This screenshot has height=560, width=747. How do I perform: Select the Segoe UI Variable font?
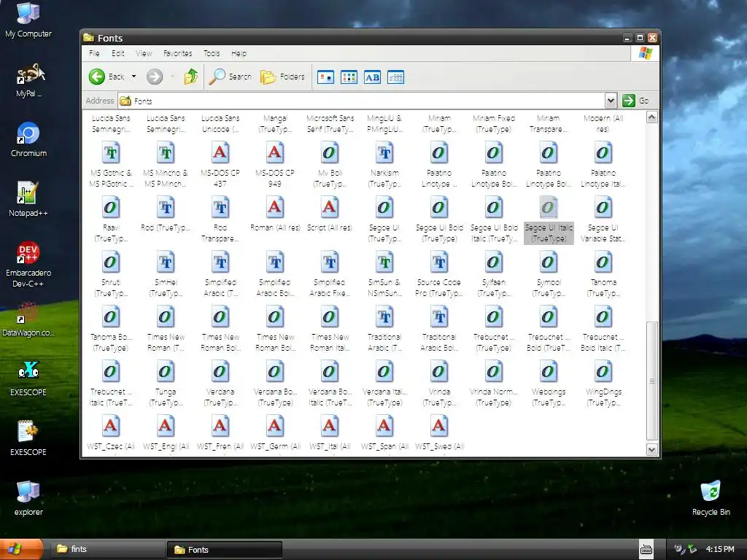click(603, 219)
